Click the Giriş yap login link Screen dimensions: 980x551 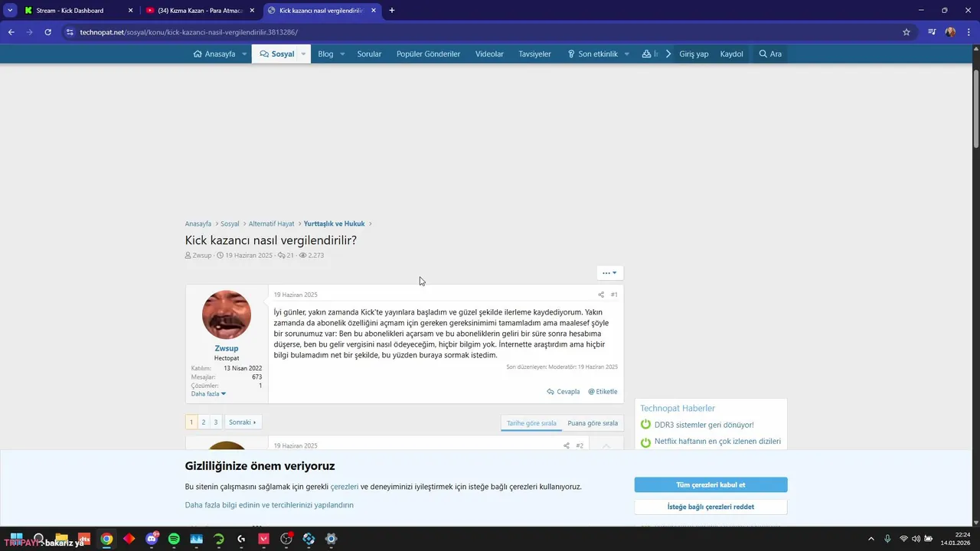(694, 54)
